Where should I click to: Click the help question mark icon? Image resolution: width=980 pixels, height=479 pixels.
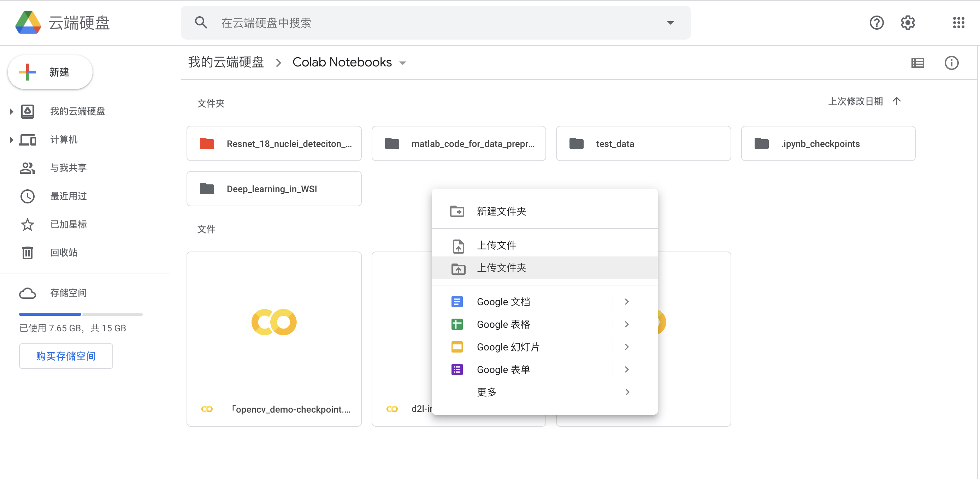tap(877, 23)
